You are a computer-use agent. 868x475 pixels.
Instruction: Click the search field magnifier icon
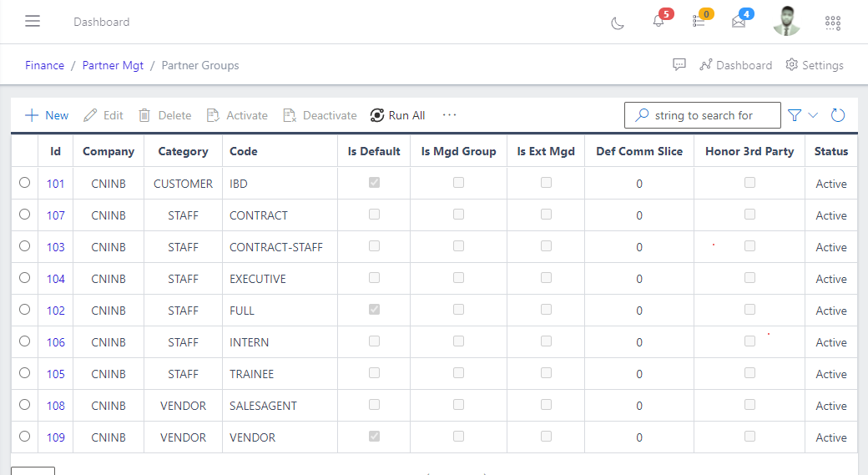642,115
